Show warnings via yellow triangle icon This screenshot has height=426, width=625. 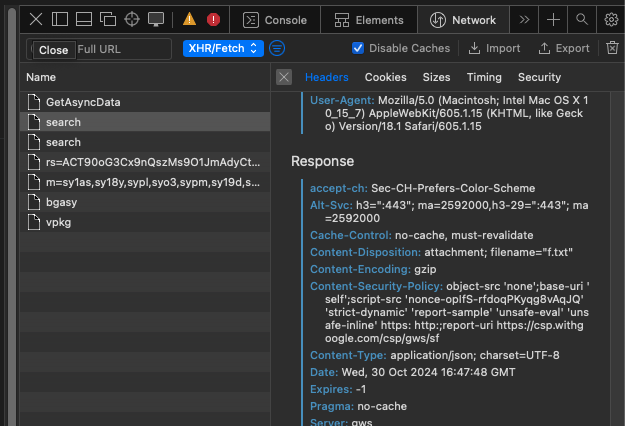click(x=189, y=19)
